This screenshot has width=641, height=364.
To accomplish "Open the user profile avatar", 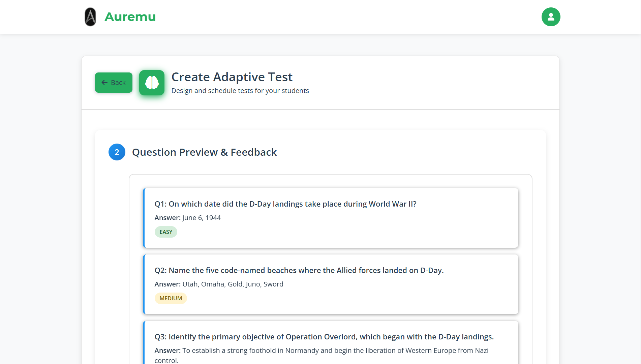I will 551,17.
